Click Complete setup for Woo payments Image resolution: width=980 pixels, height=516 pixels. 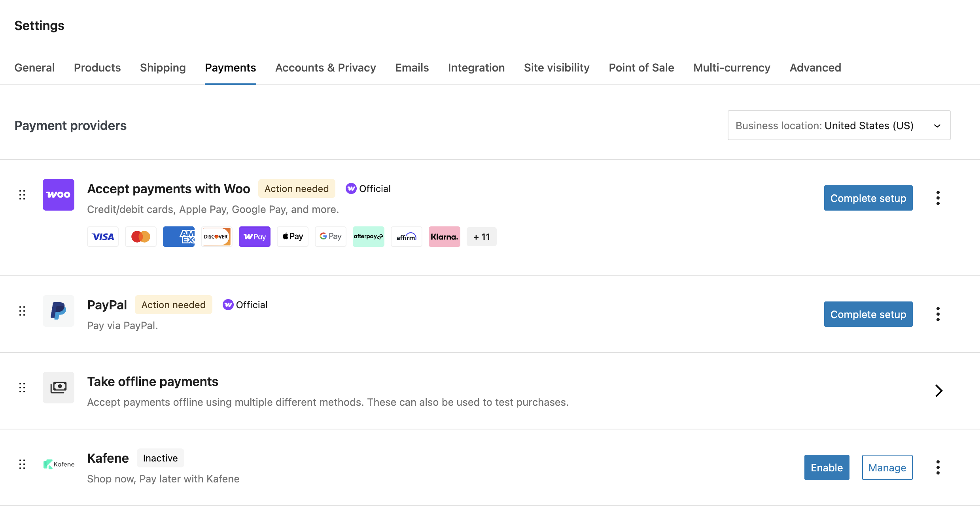868,198
